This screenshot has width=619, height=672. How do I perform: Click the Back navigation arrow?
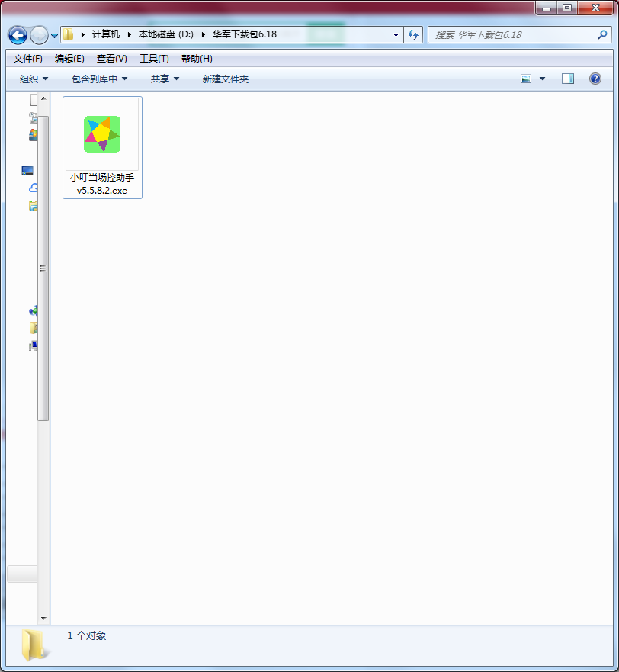pos(17,35)
